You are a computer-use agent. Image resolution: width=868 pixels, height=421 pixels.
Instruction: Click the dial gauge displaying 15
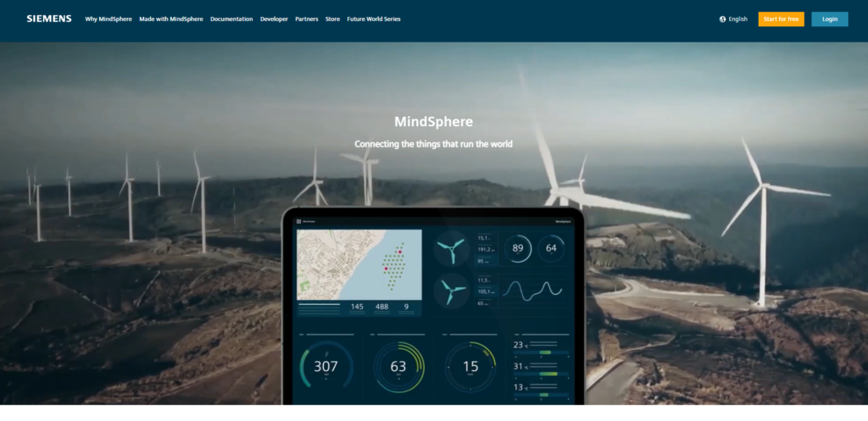tap(470, 367)
